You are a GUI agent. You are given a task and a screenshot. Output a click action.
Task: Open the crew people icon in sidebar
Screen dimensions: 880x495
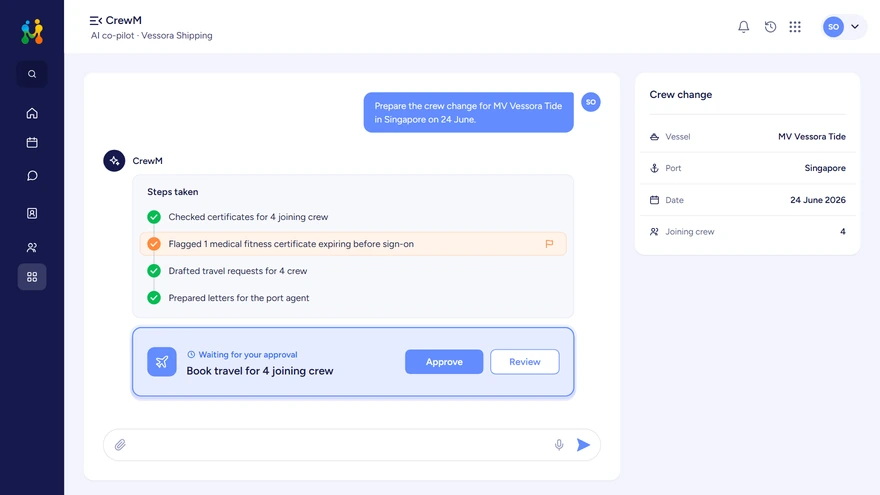[32, 247]
